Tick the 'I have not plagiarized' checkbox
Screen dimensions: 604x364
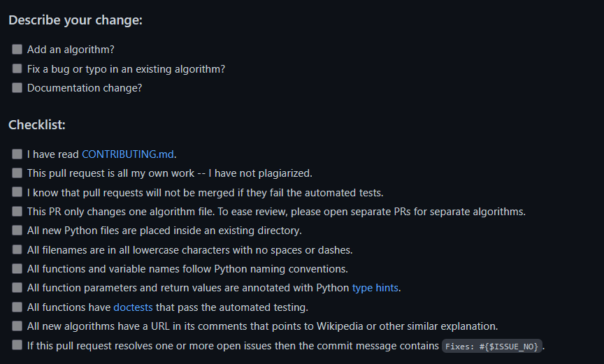pos(17,173)
